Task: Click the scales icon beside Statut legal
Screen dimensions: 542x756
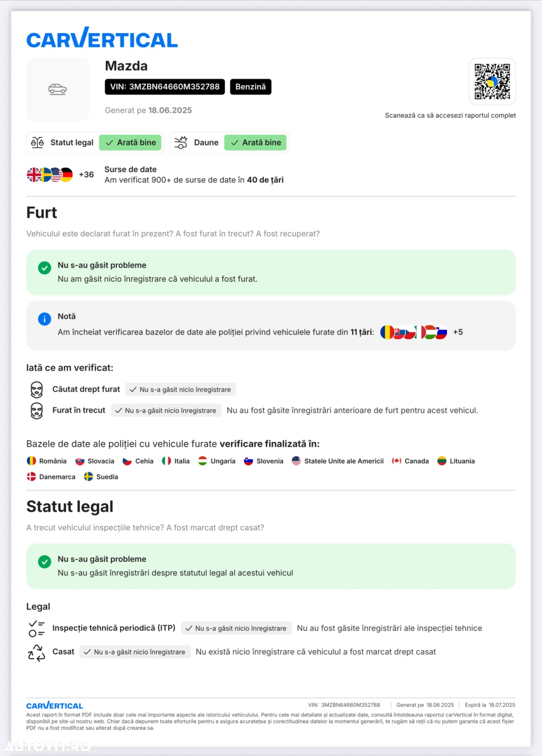Action: click(37, 143)
